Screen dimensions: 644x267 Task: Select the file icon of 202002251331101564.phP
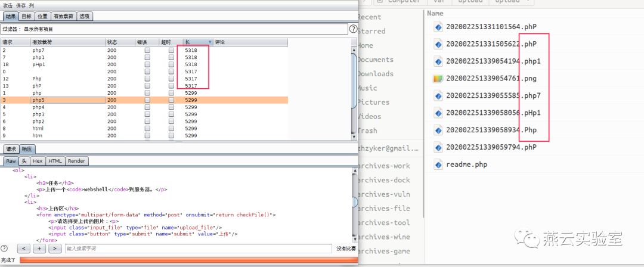438,27
